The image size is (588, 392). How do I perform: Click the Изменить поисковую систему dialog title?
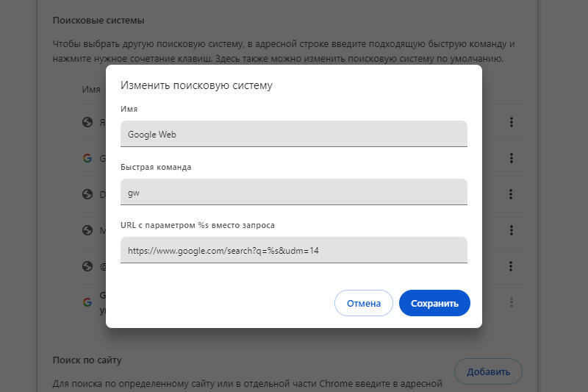196,85
